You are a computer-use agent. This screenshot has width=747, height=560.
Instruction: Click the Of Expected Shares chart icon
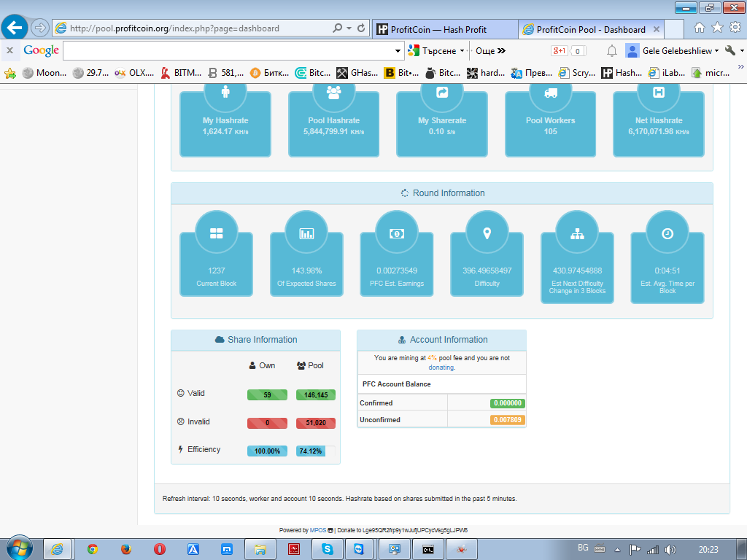306,233
